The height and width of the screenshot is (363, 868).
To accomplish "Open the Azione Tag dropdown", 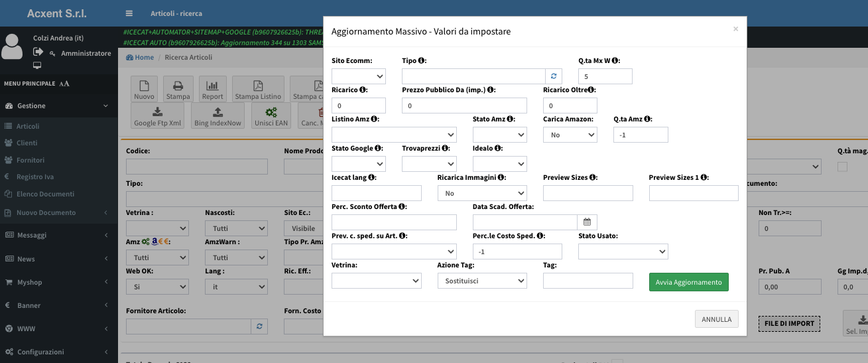I will coord(481,281).
